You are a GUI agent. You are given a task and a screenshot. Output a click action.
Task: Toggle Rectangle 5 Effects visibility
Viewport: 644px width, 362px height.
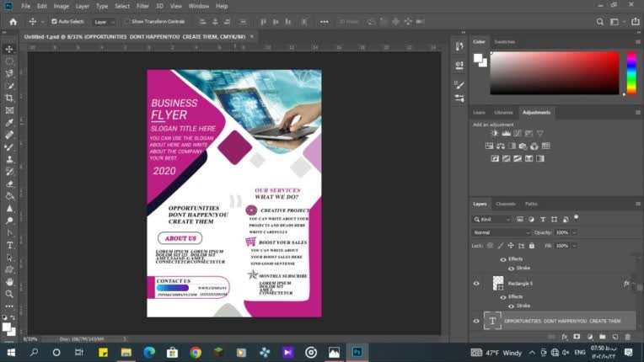[503, 297]
